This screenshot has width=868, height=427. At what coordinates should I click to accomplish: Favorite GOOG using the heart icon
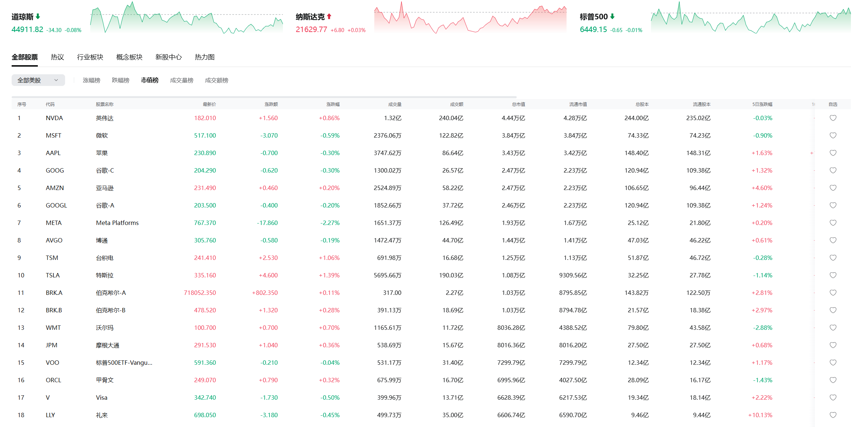(833, 170)
